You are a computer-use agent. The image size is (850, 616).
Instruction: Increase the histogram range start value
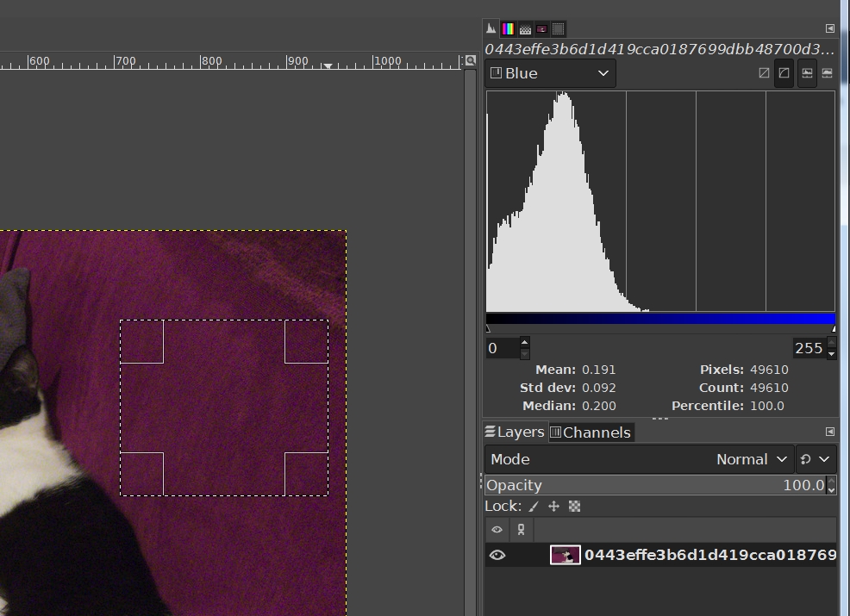525,343
